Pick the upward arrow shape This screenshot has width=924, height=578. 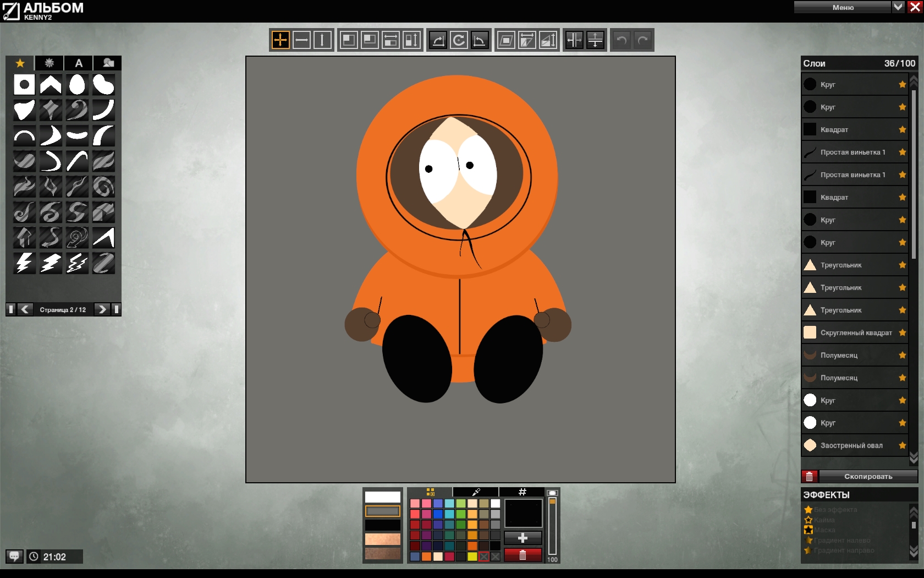pos(24,238)
